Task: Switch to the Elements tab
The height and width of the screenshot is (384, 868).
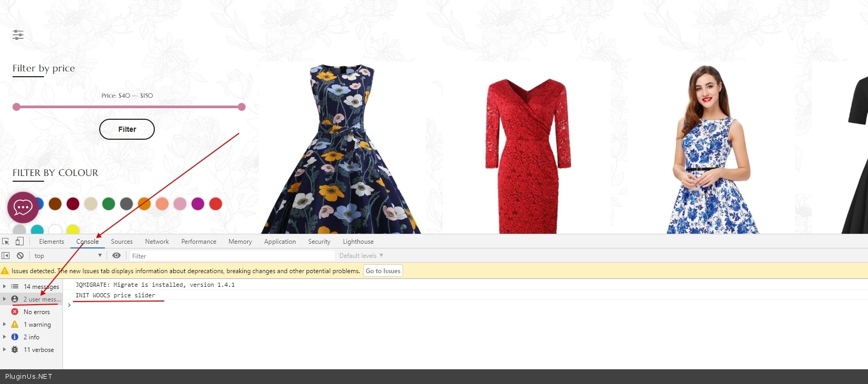Action: (x=51, y=242)
